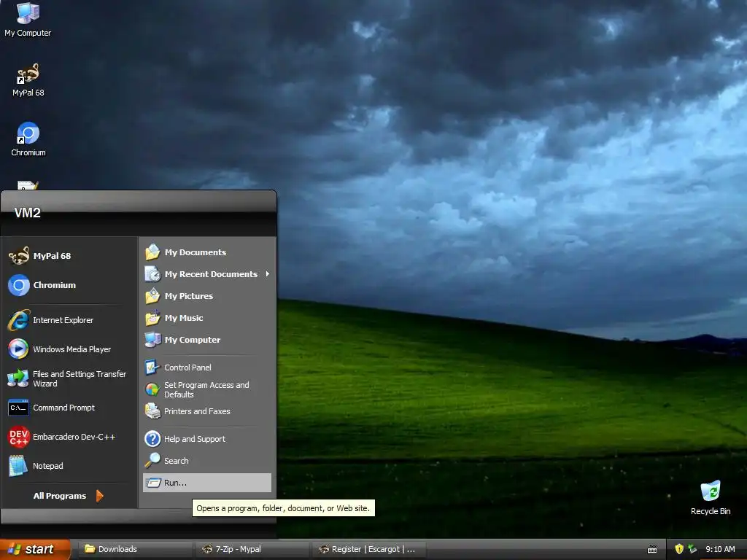The height and width of the screenshot is (560, 747).
Task: Open My Computer icon on the desktop
Action: pyautogui.click(x=28, y=19)
